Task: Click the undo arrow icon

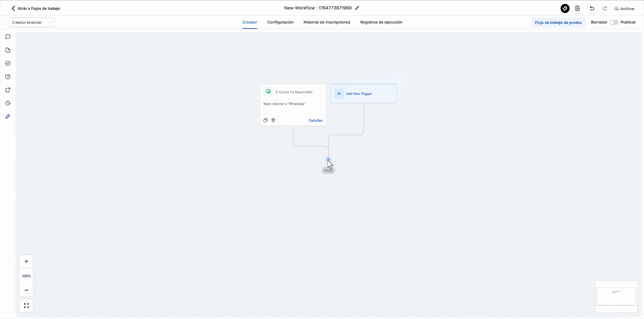Action: click(592, 9)
